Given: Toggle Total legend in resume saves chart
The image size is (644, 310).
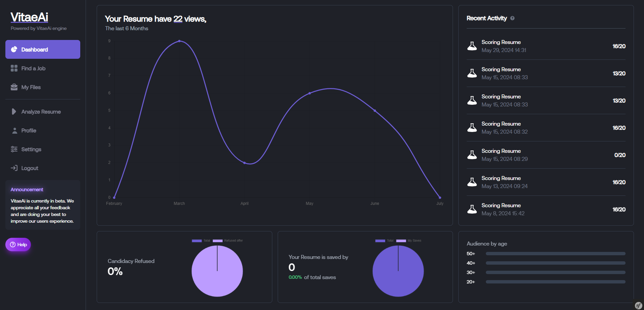Looking at the screenshot, I should point(384,240).
